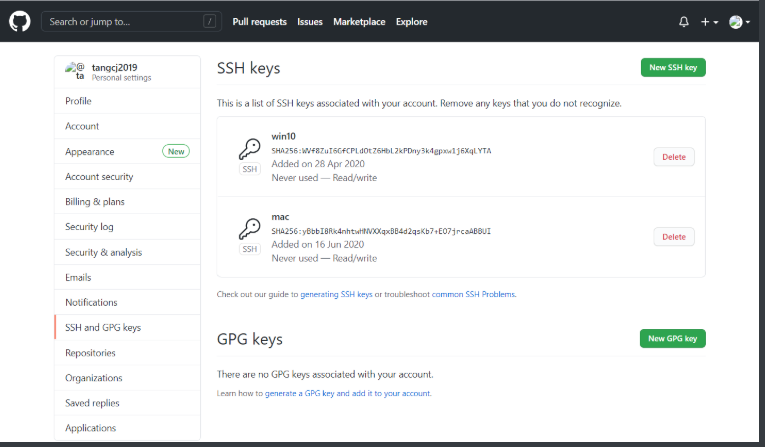Select SSH and GPG keys sidebar item
This screenshot has height=447, width=765.
click(x=127, y=327)
